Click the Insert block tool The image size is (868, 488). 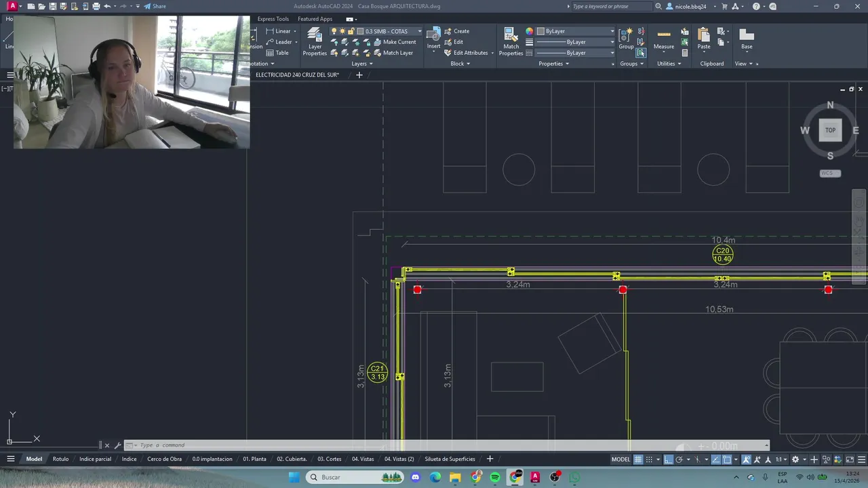pyautogui.click(x=433, y=39)
